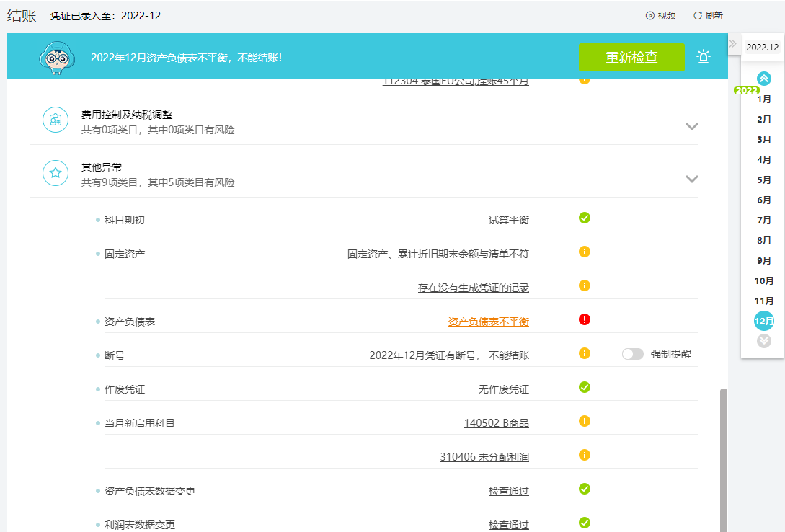Jump down with the year-down arrow icon
Screen dimensions: 785x532
tap(764, 341)
